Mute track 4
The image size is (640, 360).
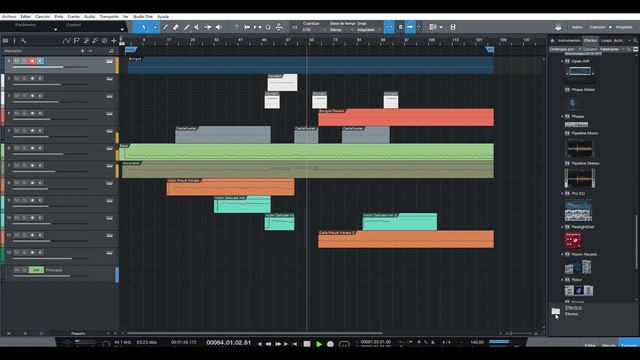17,113
